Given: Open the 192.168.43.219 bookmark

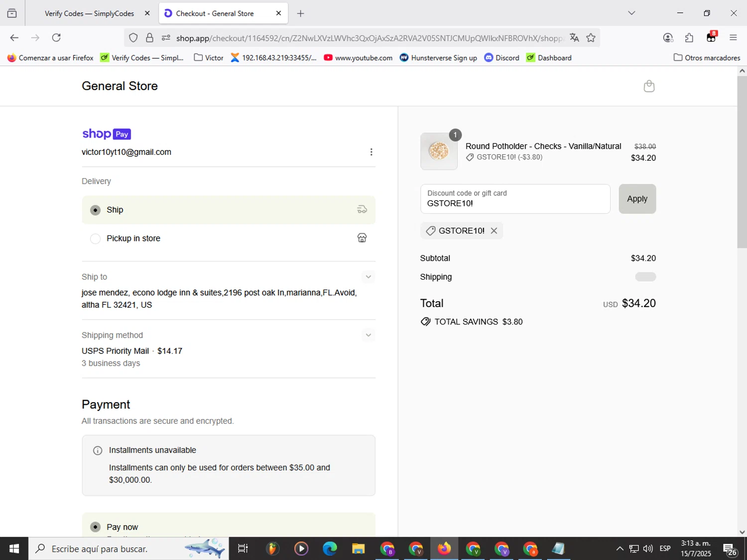Looking at the screenshot, I should point(273,58).
